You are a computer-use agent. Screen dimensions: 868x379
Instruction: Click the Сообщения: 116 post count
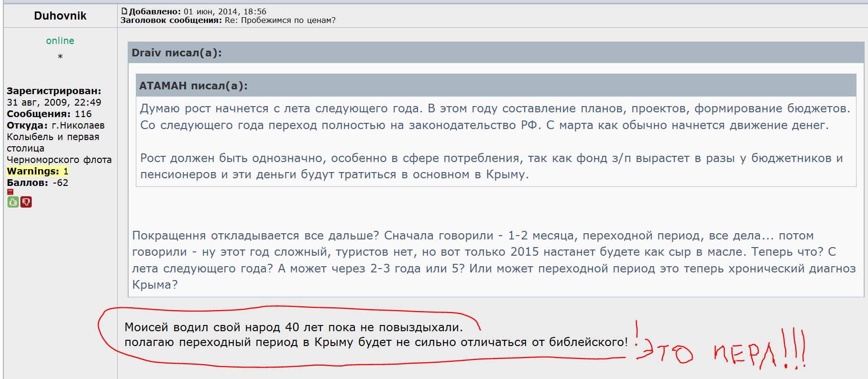pos(49,114)
